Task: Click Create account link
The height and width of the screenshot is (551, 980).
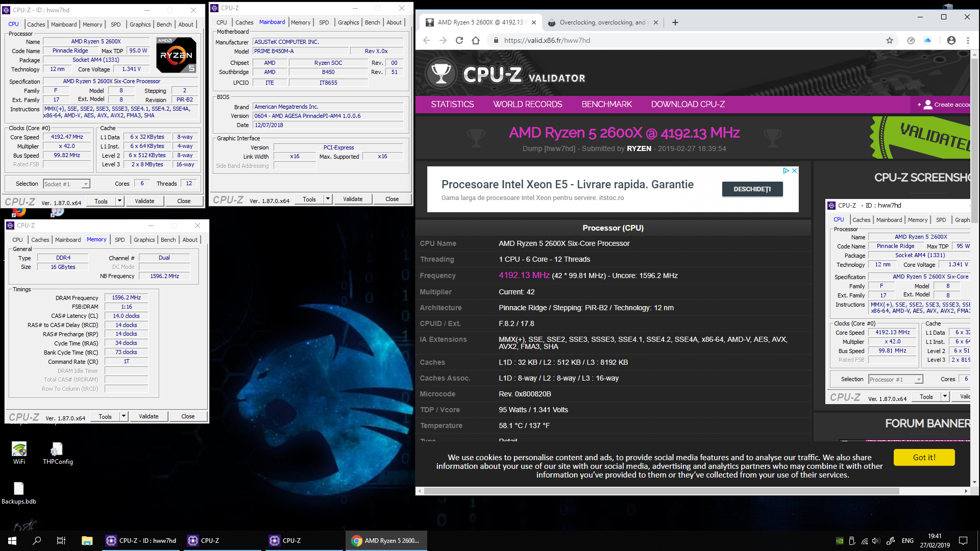Action: tap(951, 105)
